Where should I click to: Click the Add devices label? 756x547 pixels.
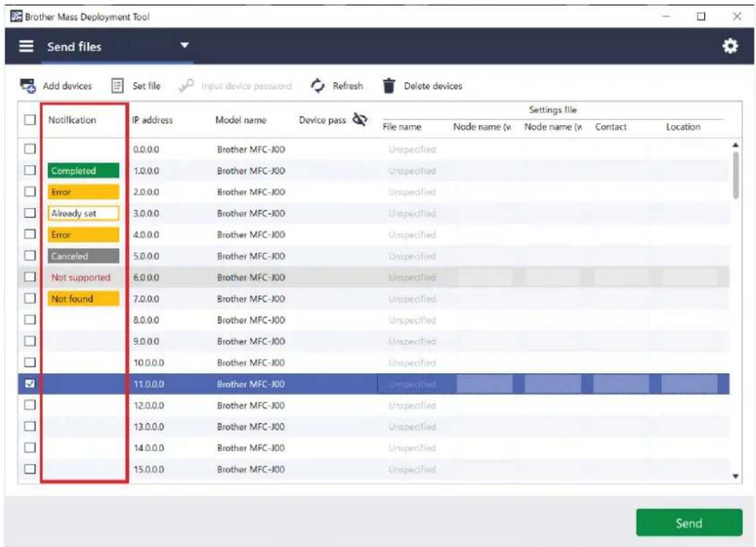67,86
